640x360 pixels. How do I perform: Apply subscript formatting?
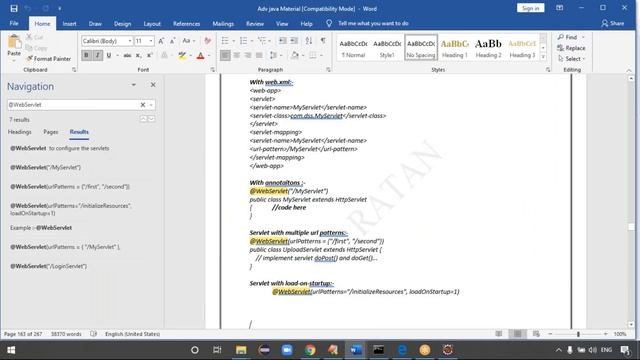pyautogui.click(x=138, y=55)
